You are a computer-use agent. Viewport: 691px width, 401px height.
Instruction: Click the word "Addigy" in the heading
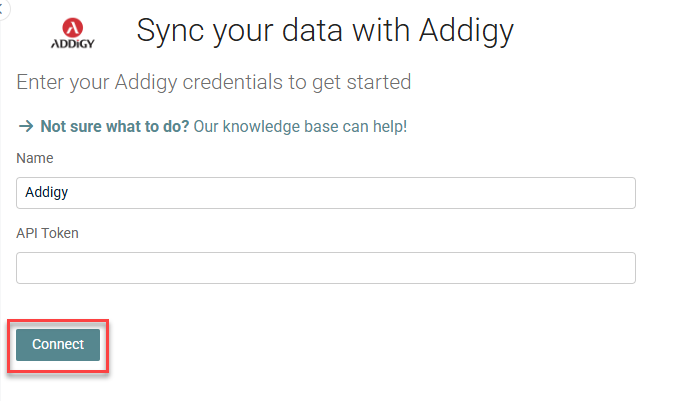click(x=462, y=31)
